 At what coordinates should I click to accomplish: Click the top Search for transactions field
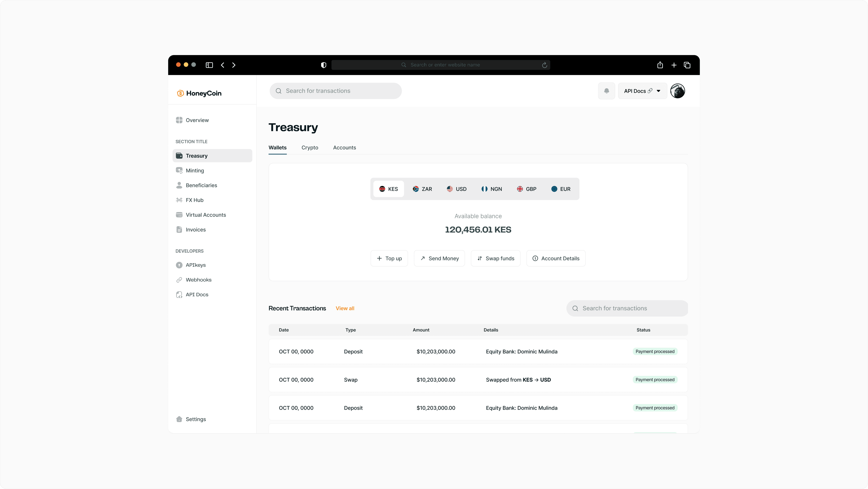tap(335, 91)
